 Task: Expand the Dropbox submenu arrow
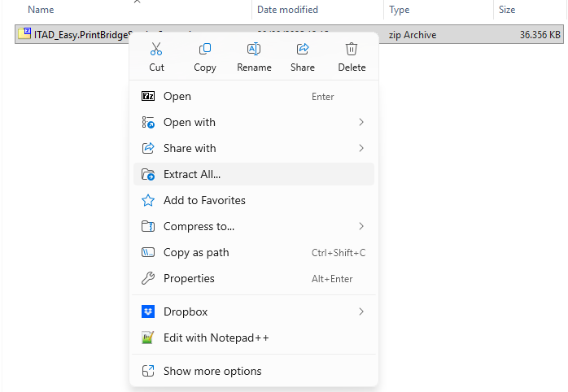(361, 311)
